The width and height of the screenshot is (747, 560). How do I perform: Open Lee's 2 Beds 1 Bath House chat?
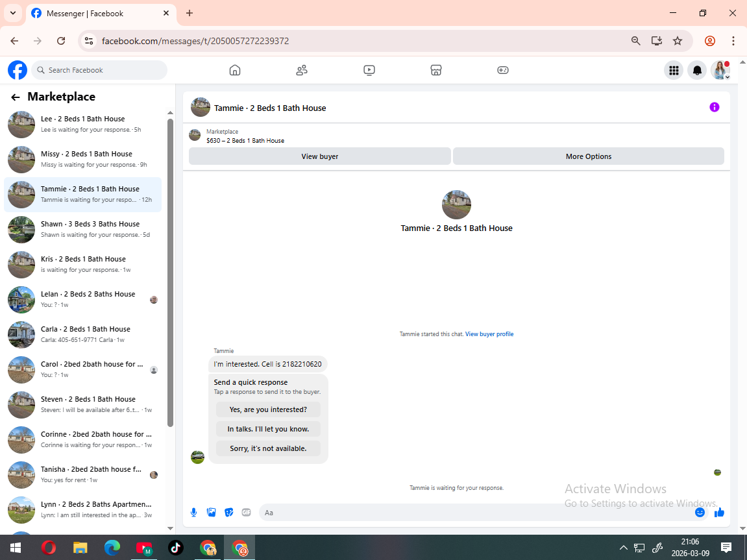(83, 125)
